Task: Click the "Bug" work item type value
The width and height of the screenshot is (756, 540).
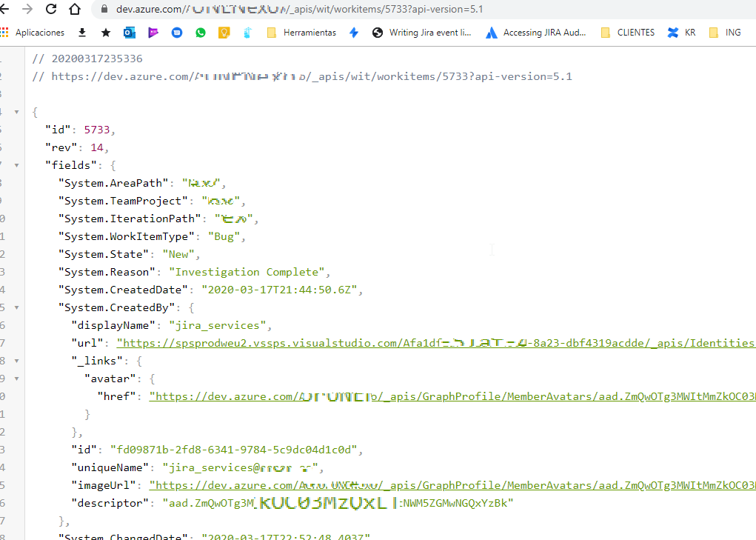Action: tap(224, 237)
